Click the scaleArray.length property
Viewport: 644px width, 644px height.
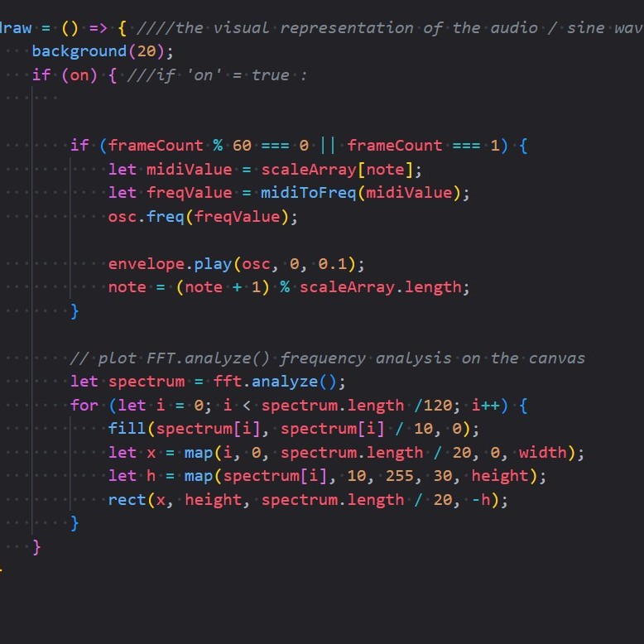(384, 287)
